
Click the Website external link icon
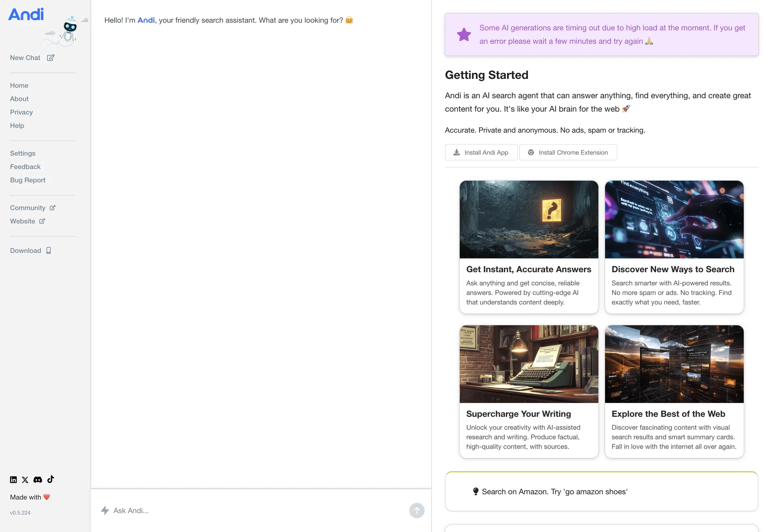click(42, 221)
